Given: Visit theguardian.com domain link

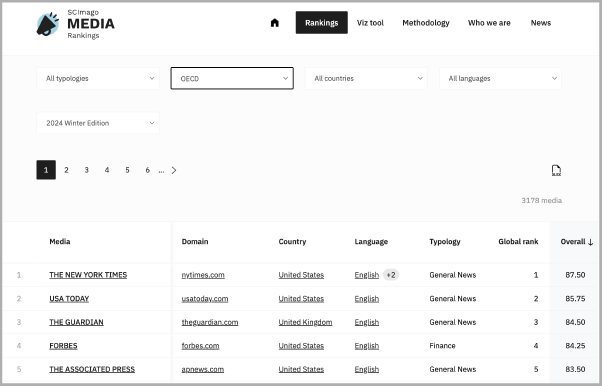Looking at the screenshot, I should (x=210, y=322).
